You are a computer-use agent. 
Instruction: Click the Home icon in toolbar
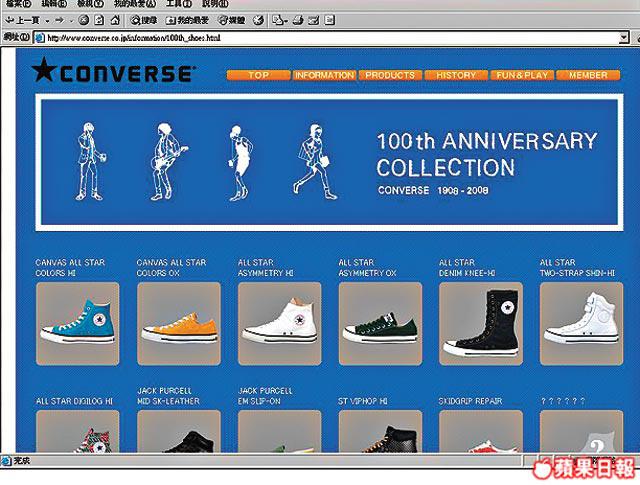(115, 20)
